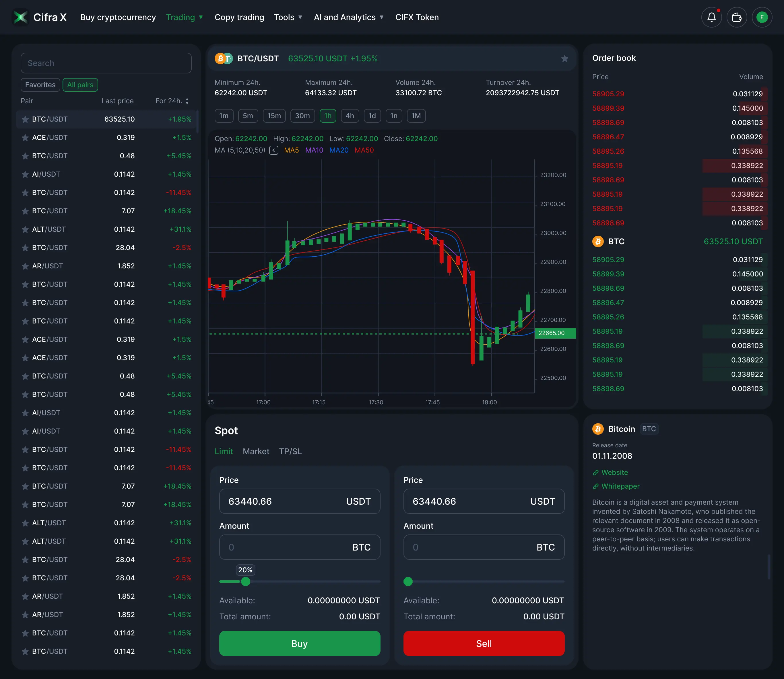
Task: Click the green Buy button
Action: (300, 643)
